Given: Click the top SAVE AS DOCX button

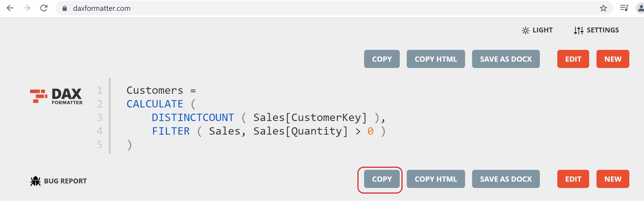Looking at the screenshot, I should tap(506, 59).
